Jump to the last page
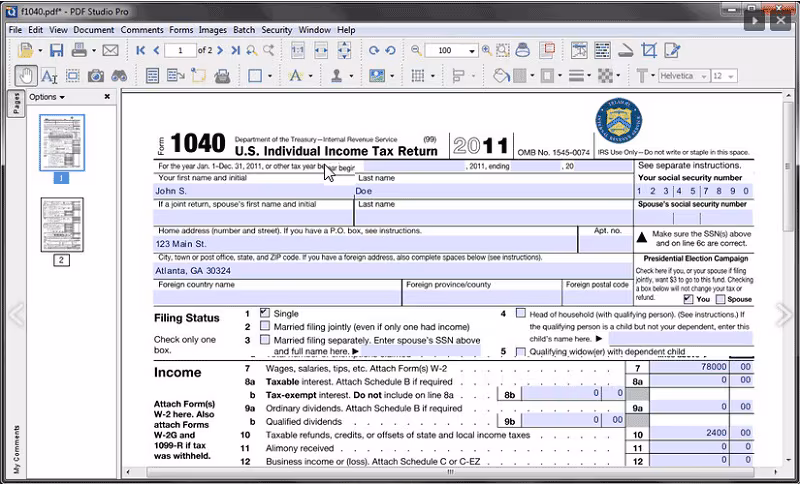800x484 pixels. tap(235, 50)
